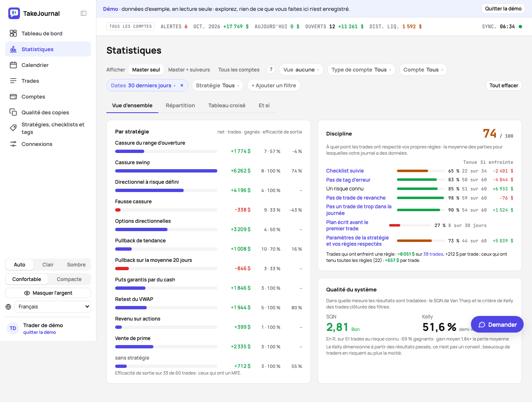This screenshot has height=402, width=532.
Task: Click the globe language icon
Action: pos(8,307)
